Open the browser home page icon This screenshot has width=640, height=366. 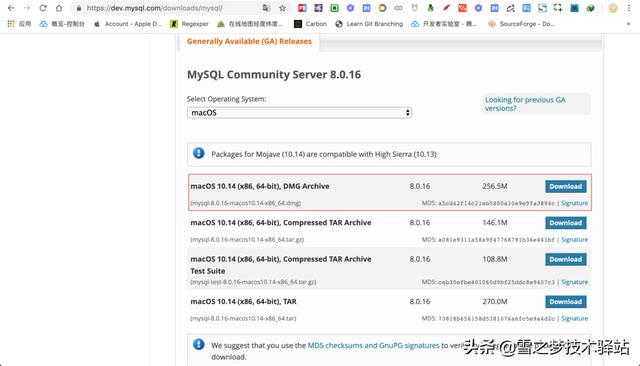(59, 8)
